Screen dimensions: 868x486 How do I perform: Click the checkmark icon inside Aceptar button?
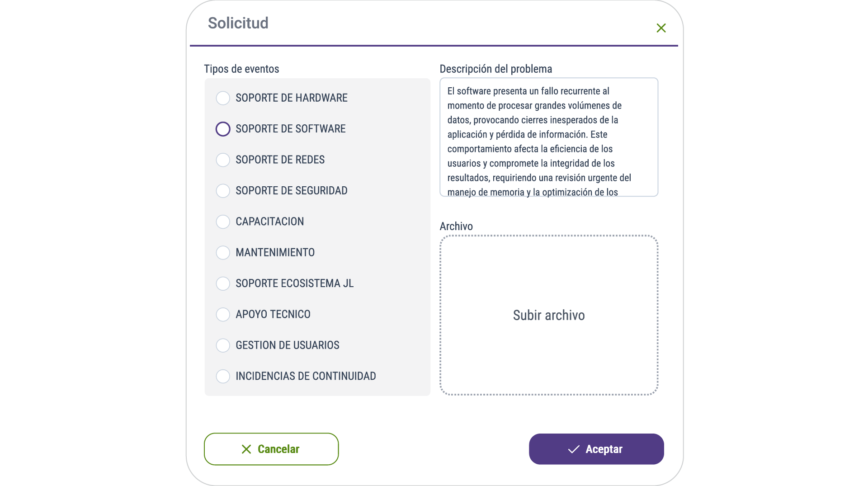573,449
